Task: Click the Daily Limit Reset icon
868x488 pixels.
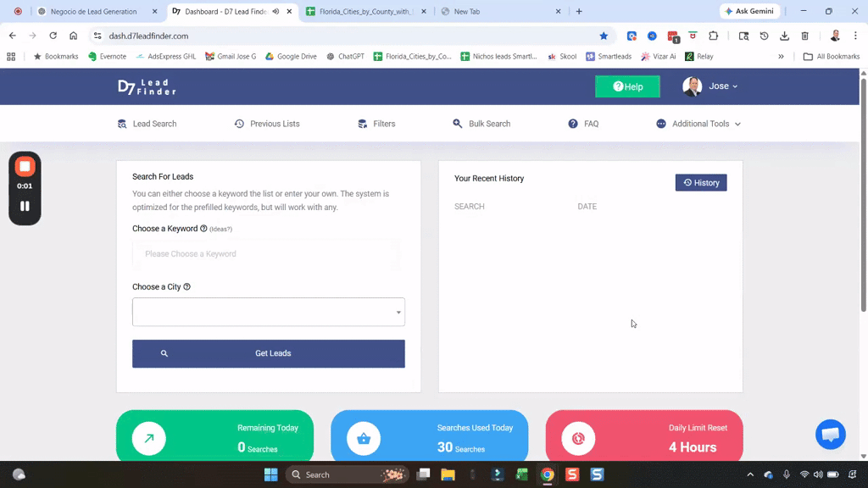Action: coord(578,438)
